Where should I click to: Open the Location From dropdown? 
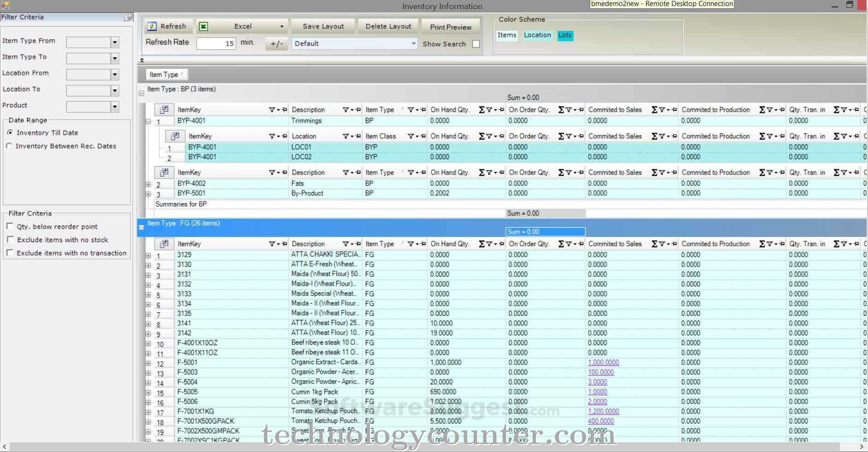[115, 75]
